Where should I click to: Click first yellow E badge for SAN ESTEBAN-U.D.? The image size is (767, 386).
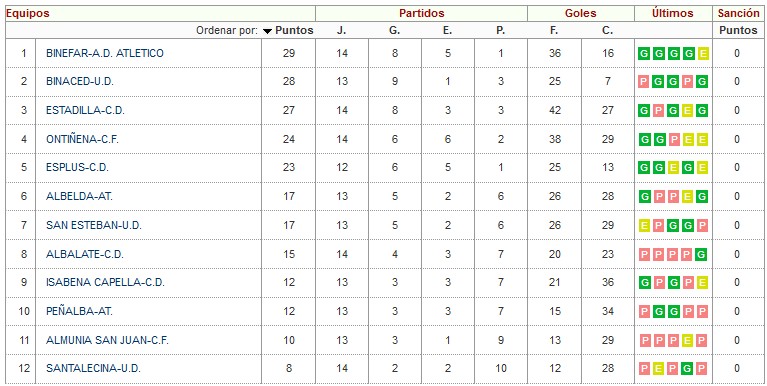[x=645, y=226]
